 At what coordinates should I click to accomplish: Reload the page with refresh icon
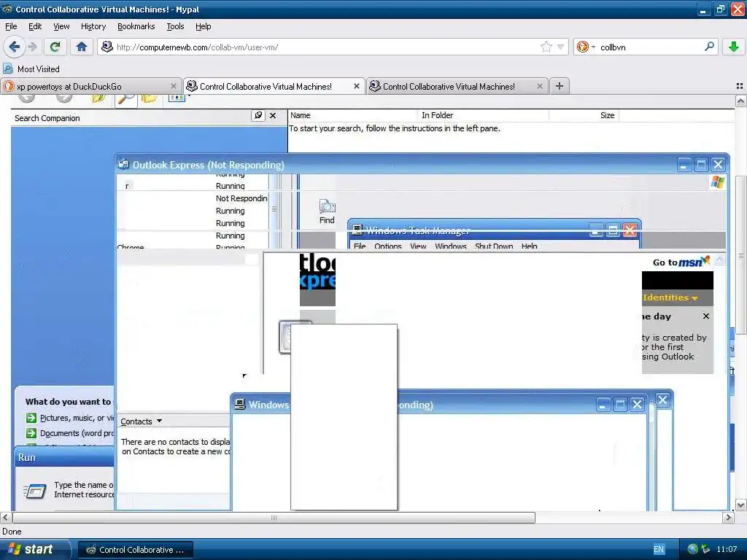[x=55, y=47]
